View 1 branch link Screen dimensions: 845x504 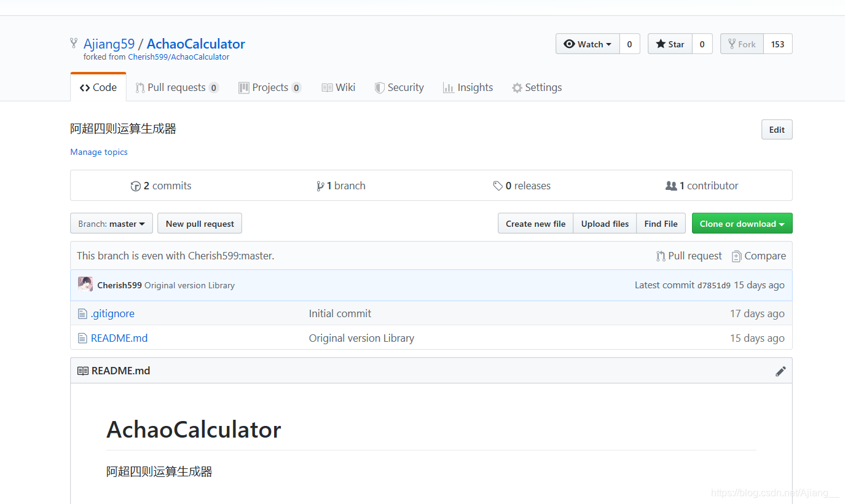(x=341, y=186)
